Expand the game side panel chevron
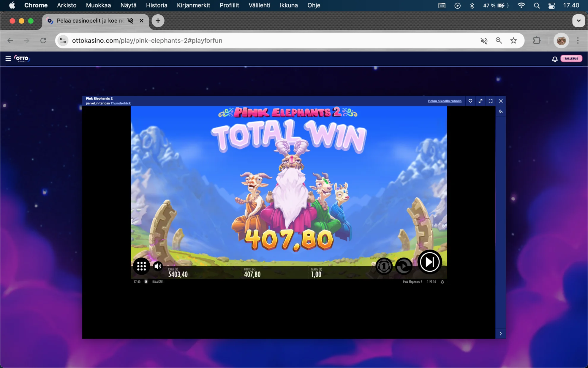 (501, 334)
